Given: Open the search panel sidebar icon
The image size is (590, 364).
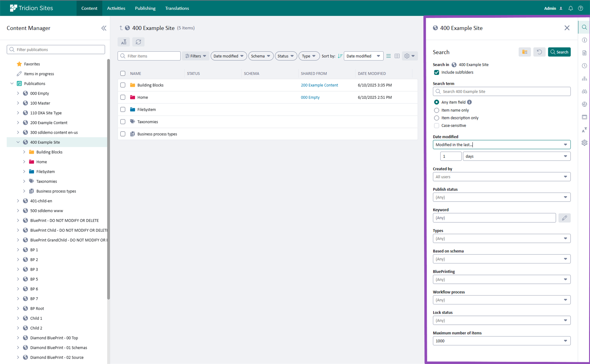Looking at the screenshot, I should pos(584,27).
